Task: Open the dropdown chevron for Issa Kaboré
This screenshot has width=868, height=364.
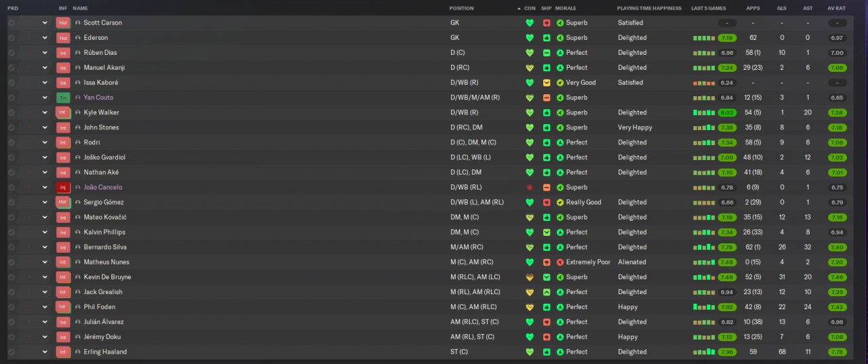Action: [x=45, y=83]
